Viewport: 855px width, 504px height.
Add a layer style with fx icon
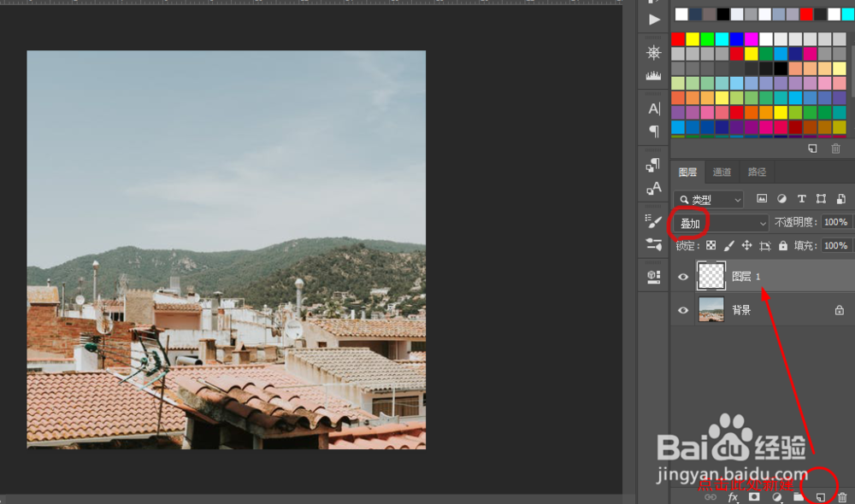click(733, 497)
